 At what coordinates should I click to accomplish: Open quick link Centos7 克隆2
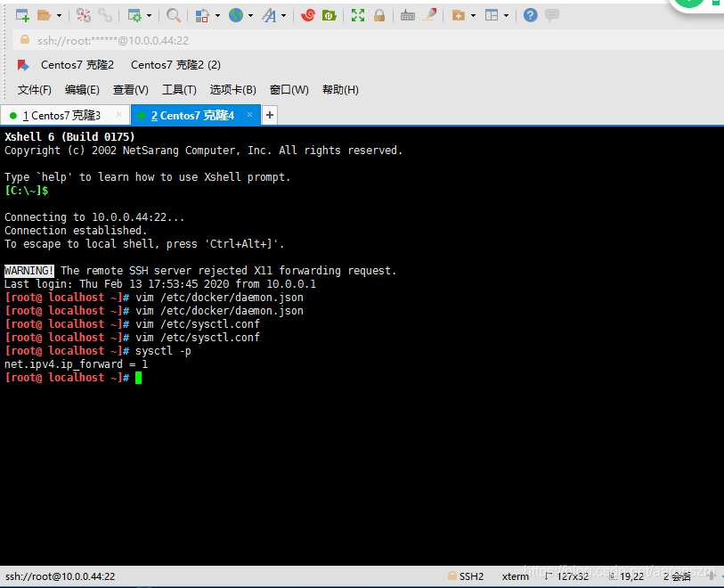point(77,65)
